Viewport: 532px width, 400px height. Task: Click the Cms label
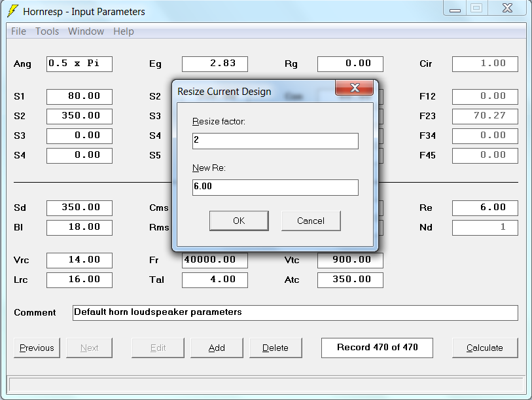[159, 208]
